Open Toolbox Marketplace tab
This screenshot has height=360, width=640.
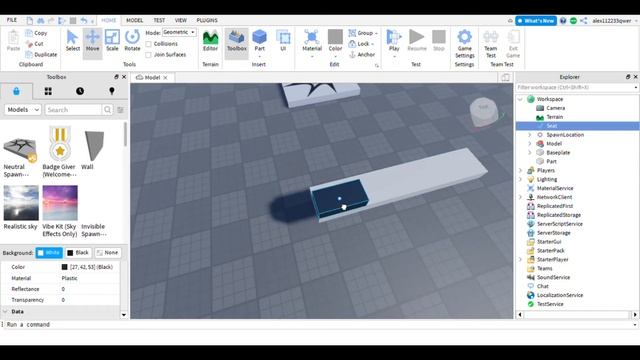[x=16, y=91]
